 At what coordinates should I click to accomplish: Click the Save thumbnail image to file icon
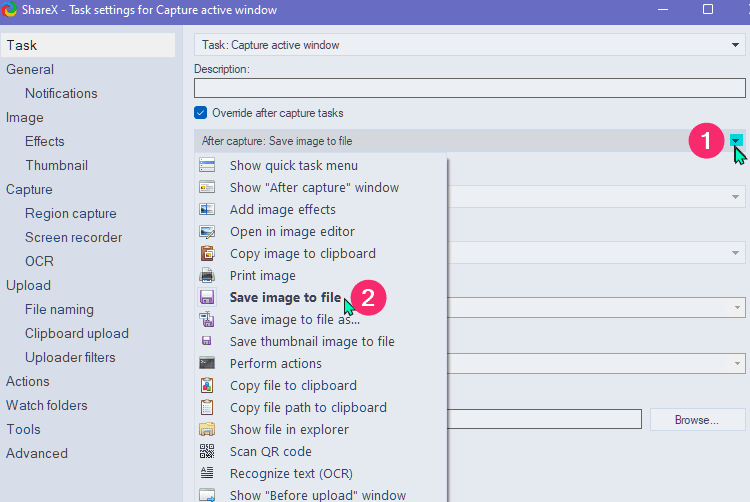207,341
